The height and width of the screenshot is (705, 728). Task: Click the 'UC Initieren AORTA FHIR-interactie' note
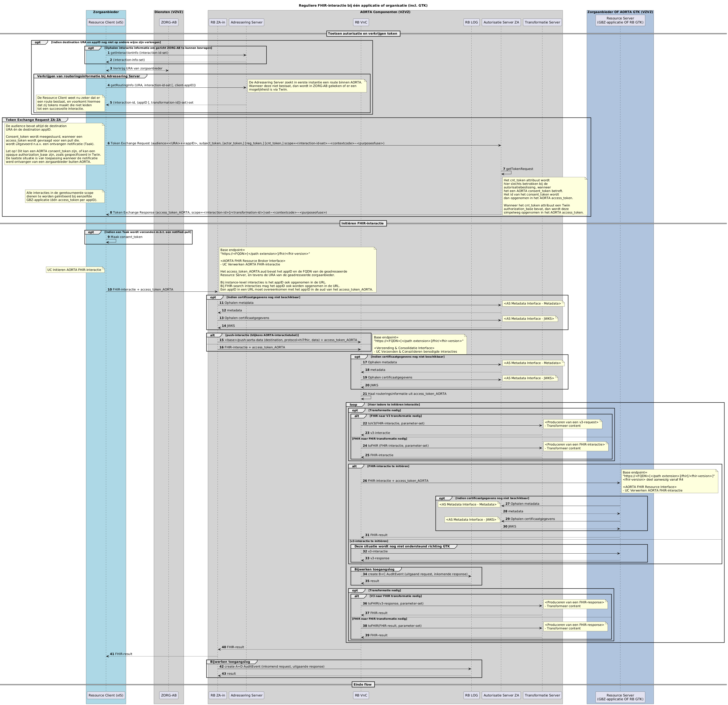74,270
